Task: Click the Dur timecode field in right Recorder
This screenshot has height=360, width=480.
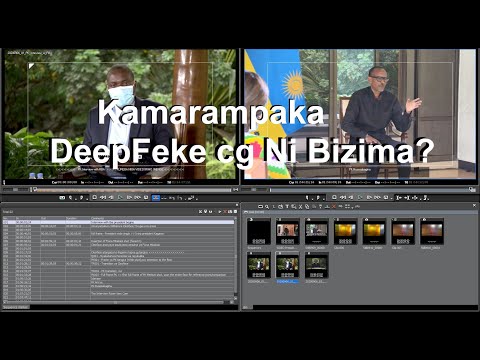Action: (x=386, y=182)
